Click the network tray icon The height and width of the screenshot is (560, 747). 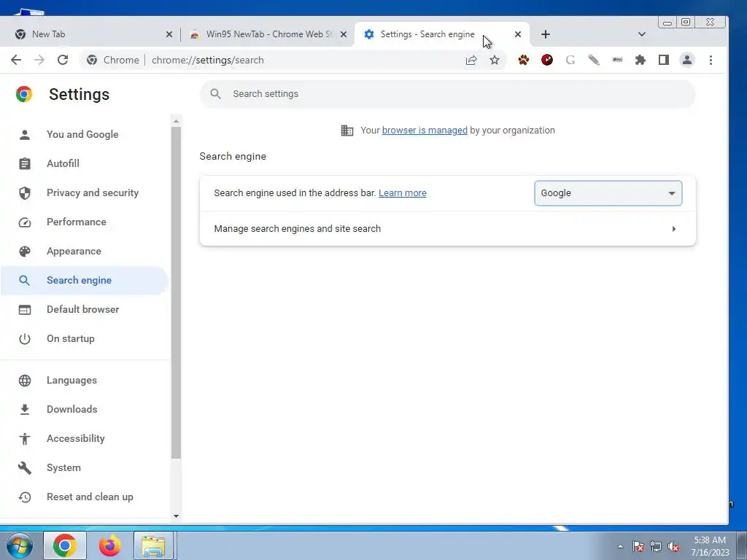tap(656, 546)
